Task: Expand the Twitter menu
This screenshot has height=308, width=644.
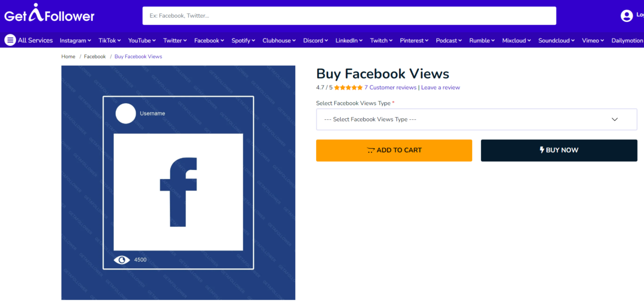Action: pyautogui.click(x=175, y=40)
